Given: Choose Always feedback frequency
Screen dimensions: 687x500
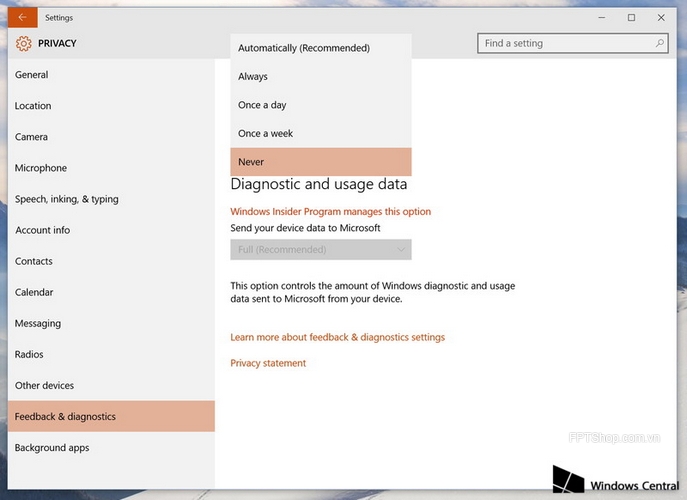Looking at the screenshot, I should 321,76.
